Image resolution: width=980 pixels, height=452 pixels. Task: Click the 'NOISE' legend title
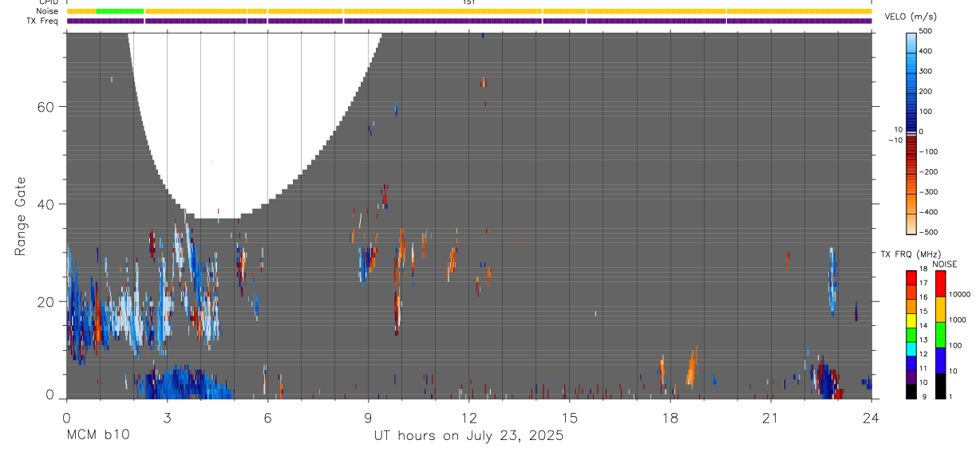pos(945,264)
